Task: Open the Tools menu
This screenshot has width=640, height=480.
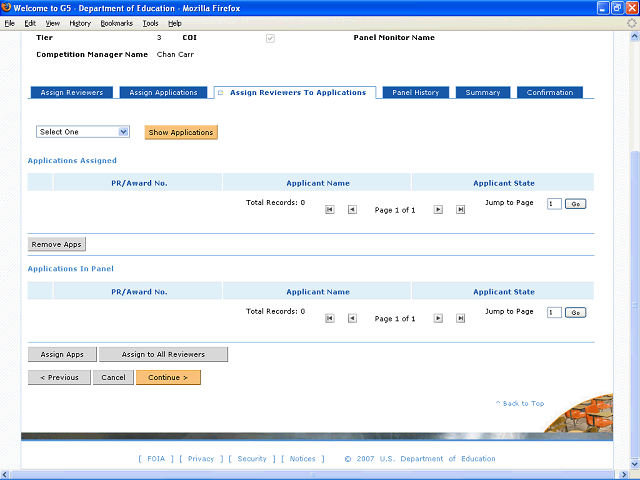Action: pos(150,23)
